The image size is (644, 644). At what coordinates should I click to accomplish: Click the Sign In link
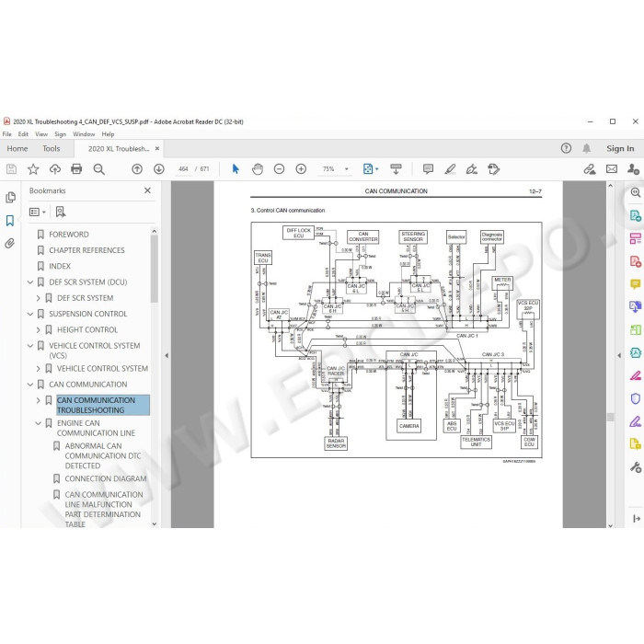[x=620, y=149]
